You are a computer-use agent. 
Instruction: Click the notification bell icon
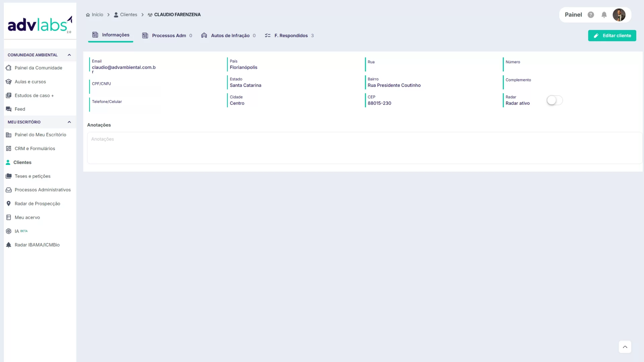click(x=604, y=15)
